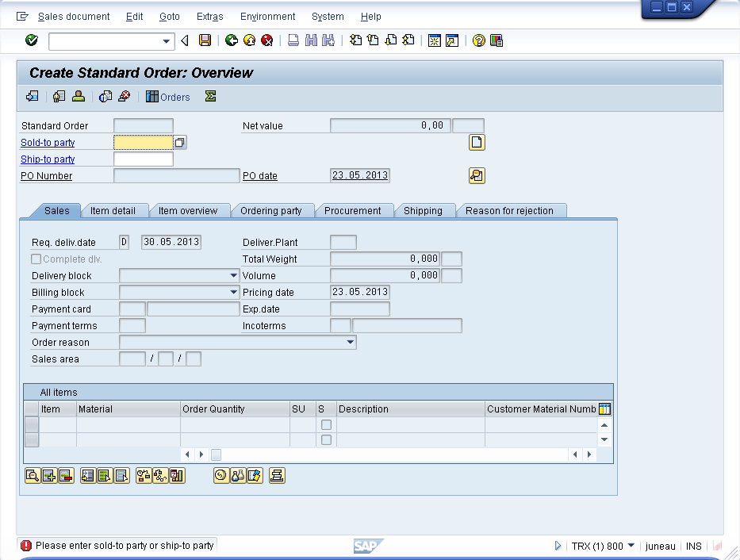Click the stamp icon with red X
The height and width of the screenshot is (560, 740).
pyautogui.click(x=124, y=97)
